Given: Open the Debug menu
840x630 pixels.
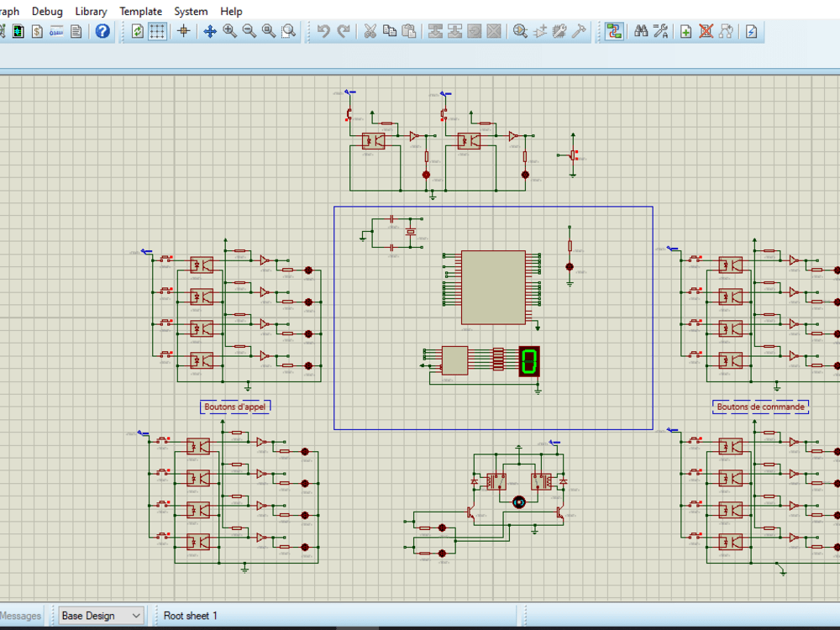Looking at the screenshot, I should tap(47, 11).
